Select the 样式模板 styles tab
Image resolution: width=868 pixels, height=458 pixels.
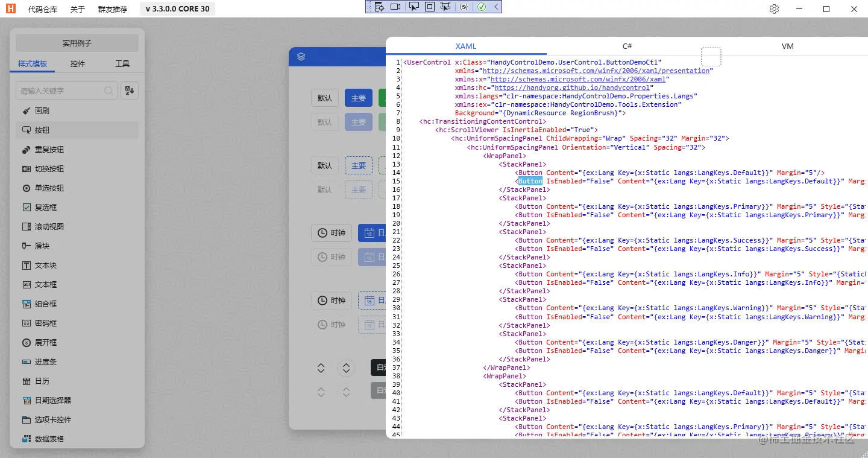click(33, 64)
